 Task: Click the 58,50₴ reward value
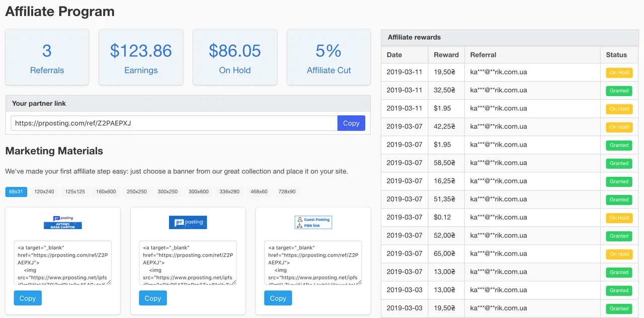(x=444, y=163)
